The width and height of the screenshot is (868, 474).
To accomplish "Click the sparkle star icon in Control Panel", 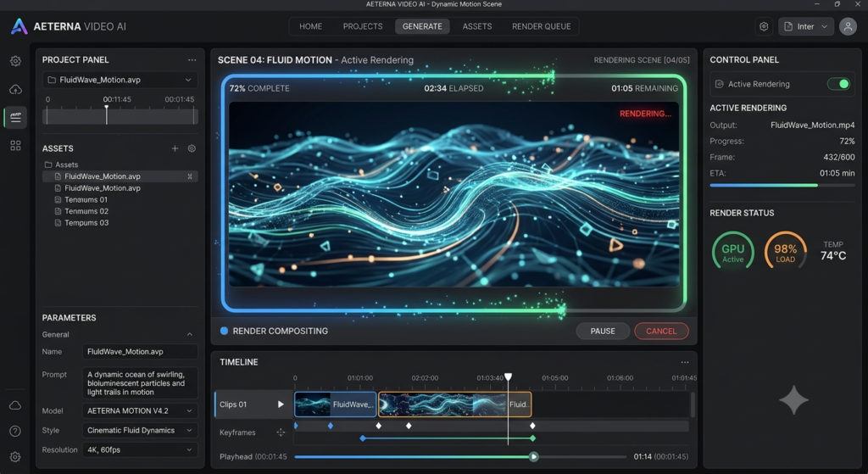I will (x=793, y=399).
